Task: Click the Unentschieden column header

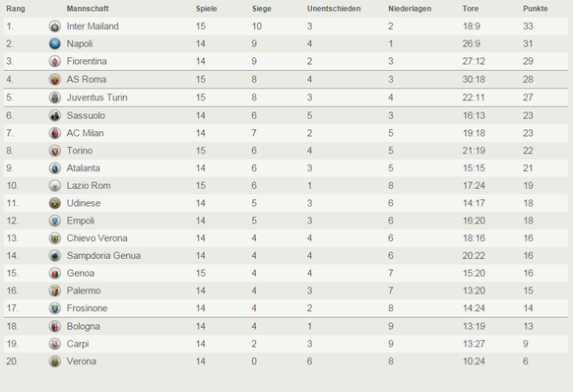Action: (334, 9)
